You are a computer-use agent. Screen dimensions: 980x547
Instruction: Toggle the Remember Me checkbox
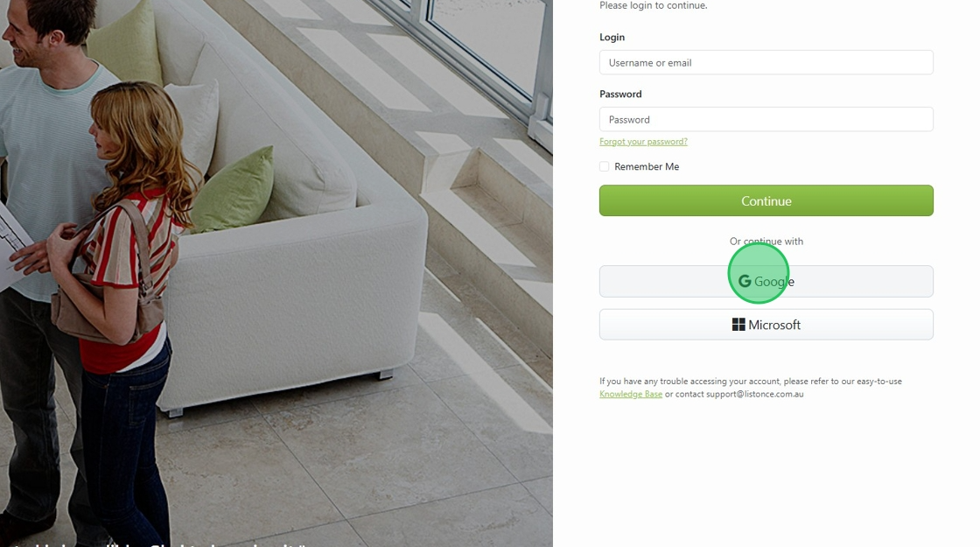click(x=605, y=166)
